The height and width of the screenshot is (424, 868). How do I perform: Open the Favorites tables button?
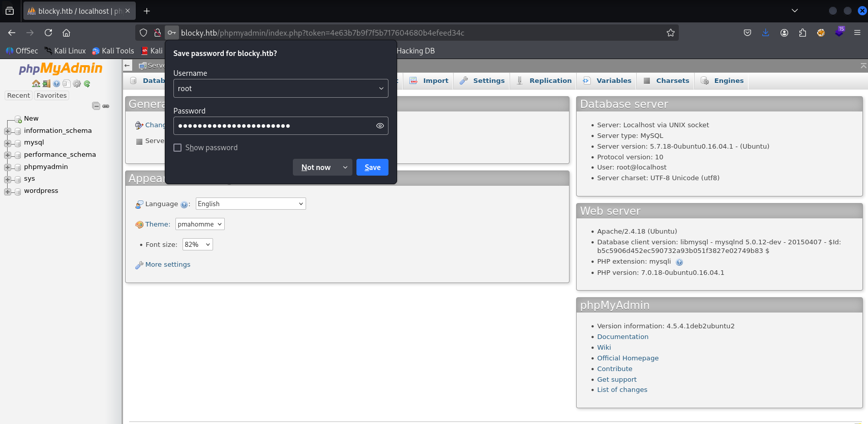[x=51, y=95]
